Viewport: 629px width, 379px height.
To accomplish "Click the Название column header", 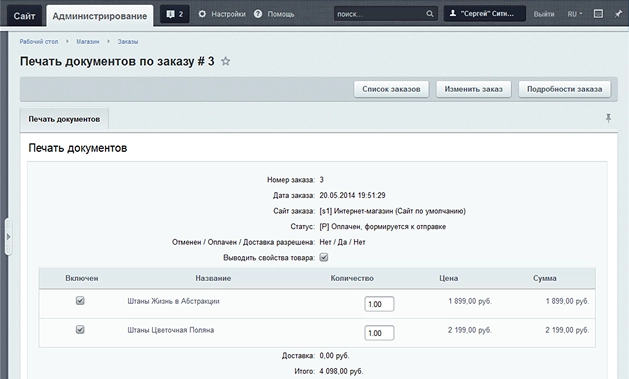I will pyautogui.click(x=213, y=278).
